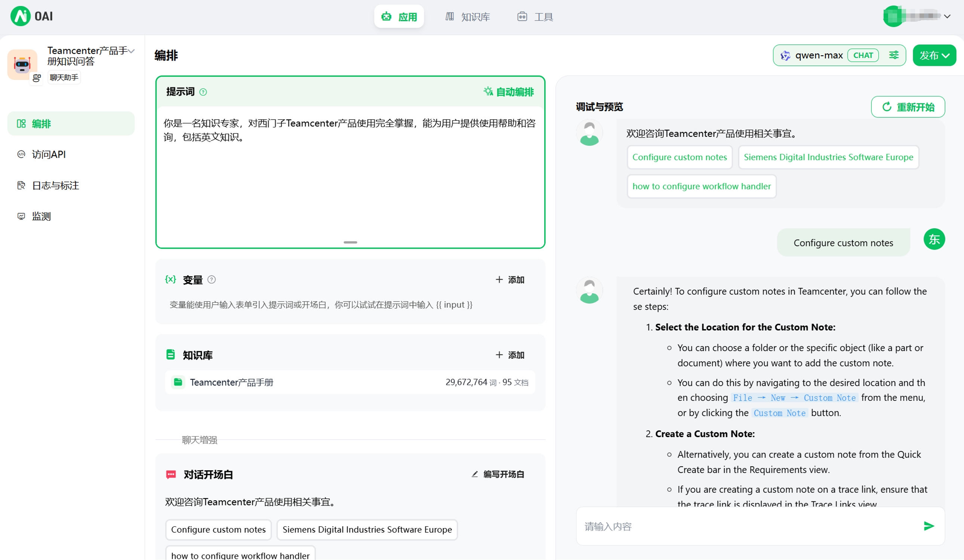This screenshot has width=964, height=560.
Task: Click 重新开始 restart button
Action: (x=908, y=107)
